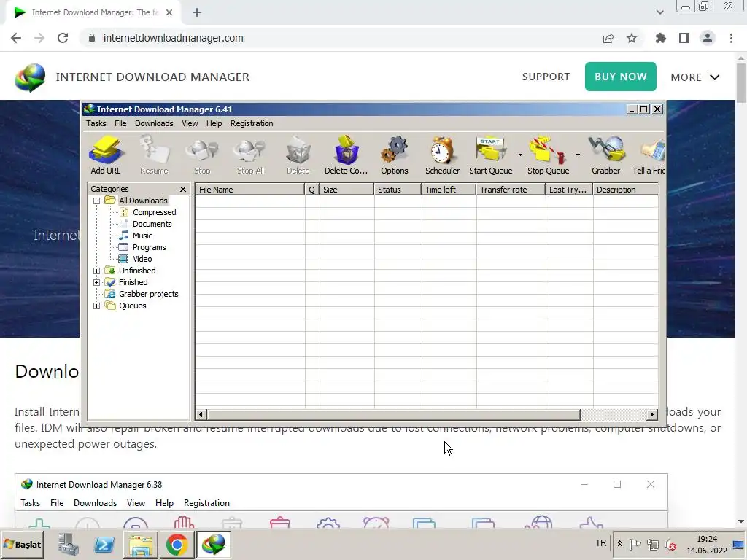The height and width of the screenshot is (560, 747).
Task: Open Chrome tab search chevron
Action: pos(659,12)
